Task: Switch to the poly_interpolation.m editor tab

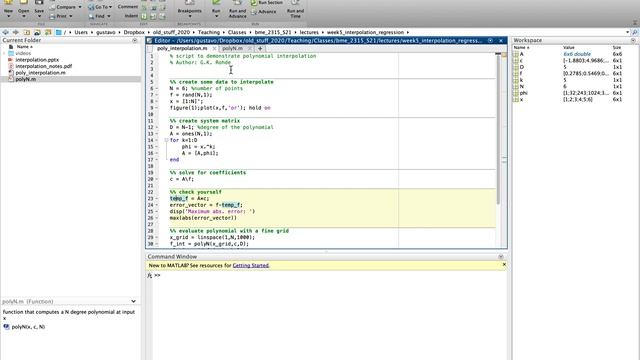Action: click(x=182, y=49)
